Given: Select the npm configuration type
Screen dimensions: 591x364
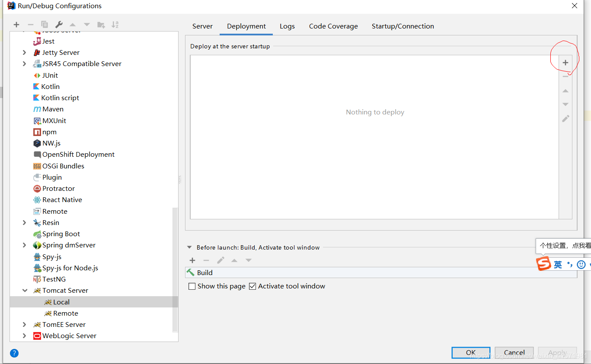Looking at the screenshot, I should point(45,132).
